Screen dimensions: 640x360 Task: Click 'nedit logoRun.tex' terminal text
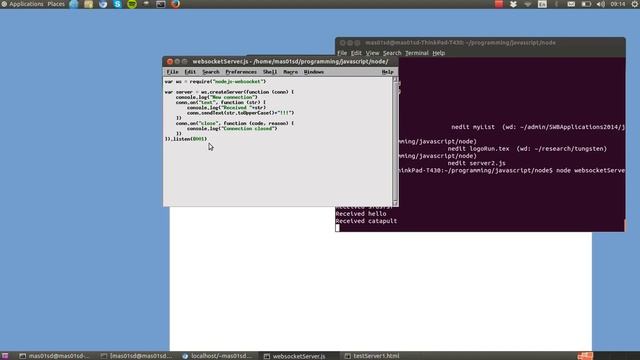pyautogui.click(x=478, y=149)
